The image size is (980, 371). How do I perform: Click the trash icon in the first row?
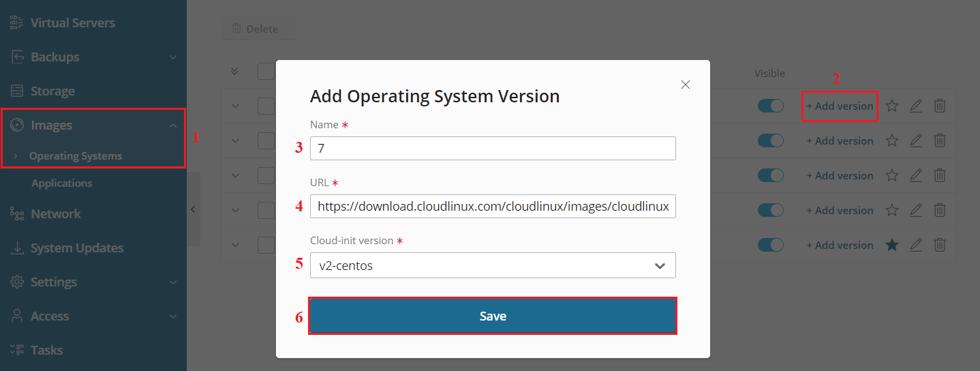[939, 106]
